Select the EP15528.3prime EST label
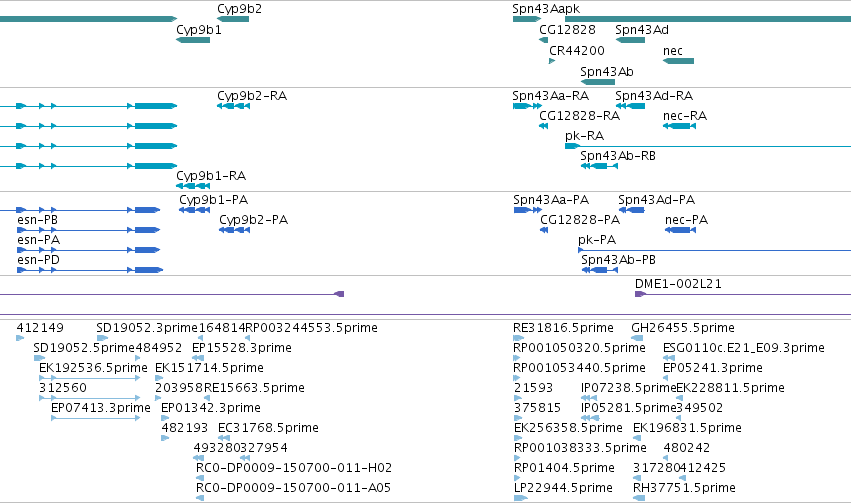This screenshot has height=503, width=851. coord(242,348)
